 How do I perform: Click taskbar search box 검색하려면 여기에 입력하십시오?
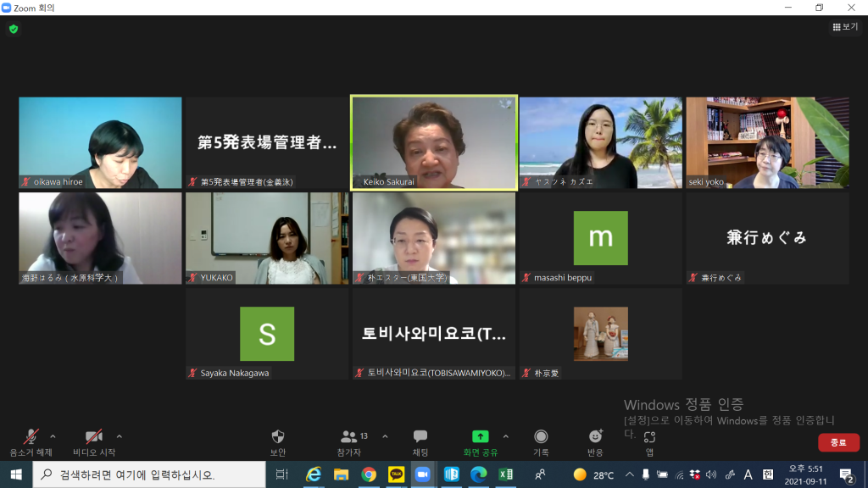(x=149, y=474)
